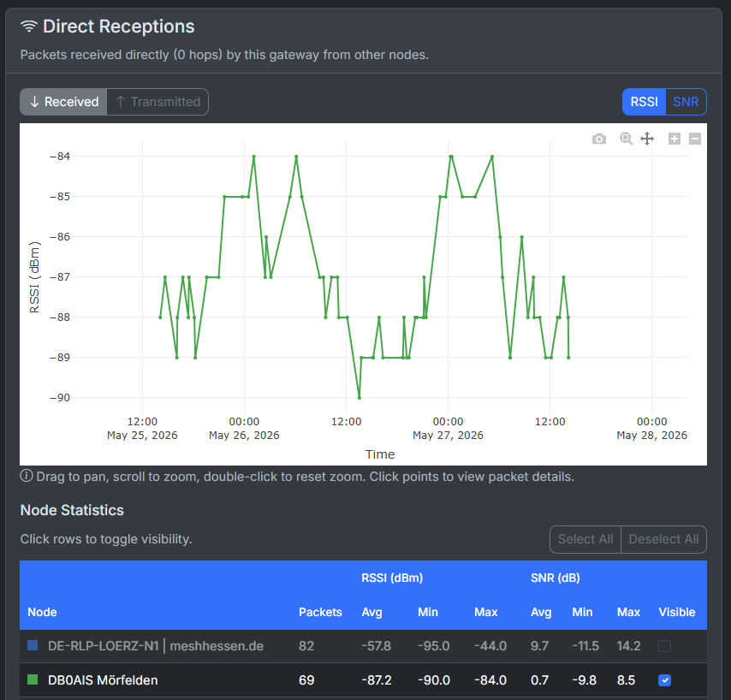The height and width of the screenshot is (700, 731).
Task: Uncheck the Visible box for DB0AIS Mörfelden
Action: pos(664,680)
